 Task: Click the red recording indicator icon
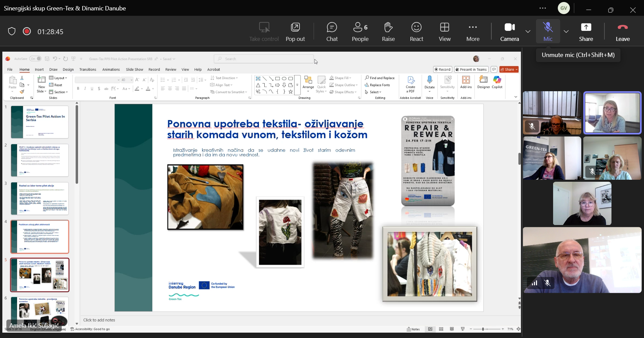[x=27, y=32]
